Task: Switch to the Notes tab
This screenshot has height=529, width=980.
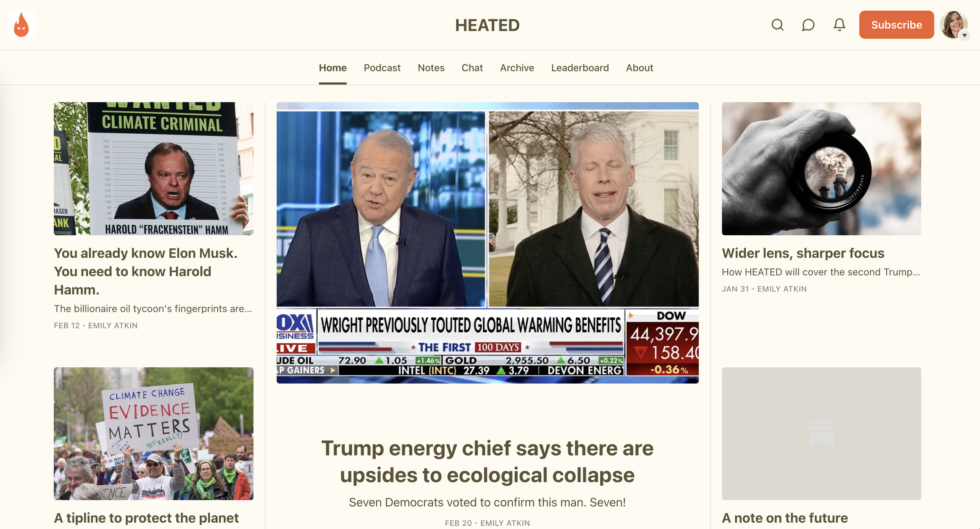Action: (431, 68)
